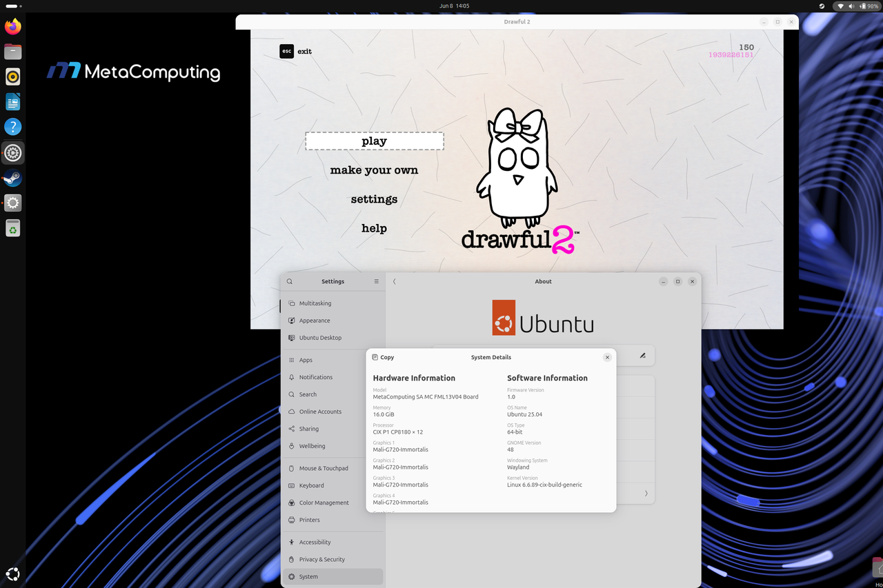The height and width of the screenshot is (588, 883).
Task: Open Privacy & Security settings
Action: click(333, 559)
